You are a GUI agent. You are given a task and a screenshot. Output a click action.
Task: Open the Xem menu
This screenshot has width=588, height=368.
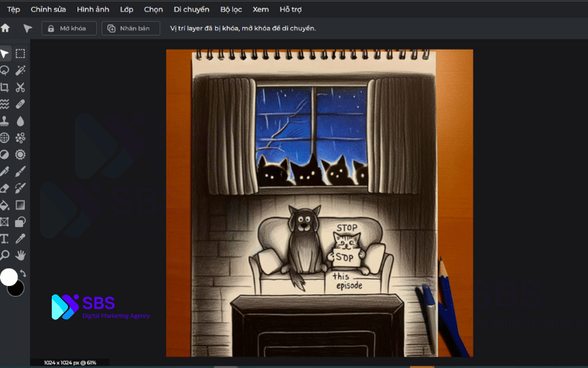point(261,9)
